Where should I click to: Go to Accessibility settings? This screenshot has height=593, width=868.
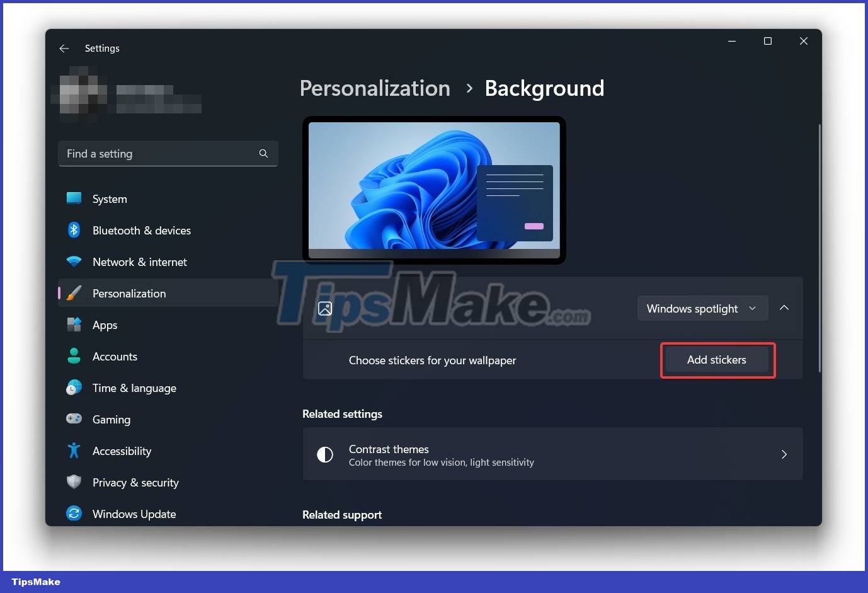click(x=168, y=451)
